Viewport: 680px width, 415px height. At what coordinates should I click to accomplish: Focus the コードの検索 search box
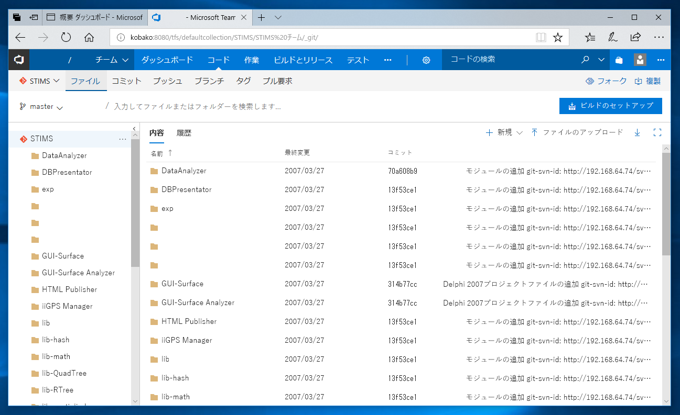[510, 60]
